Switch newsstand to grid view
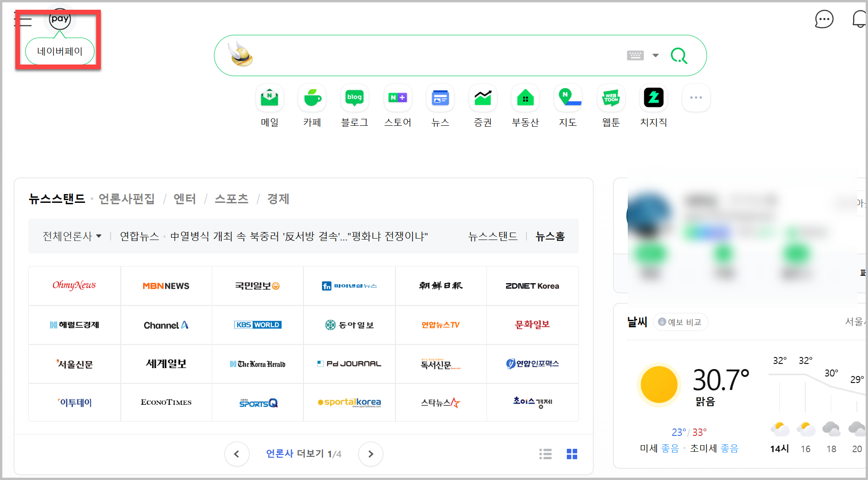Screen dimensions: 868x480 point(572,454)
